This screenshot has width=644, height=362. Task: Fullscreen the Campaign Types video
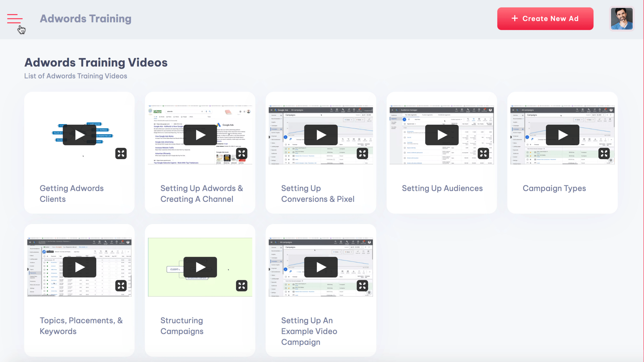coord(604,153)
